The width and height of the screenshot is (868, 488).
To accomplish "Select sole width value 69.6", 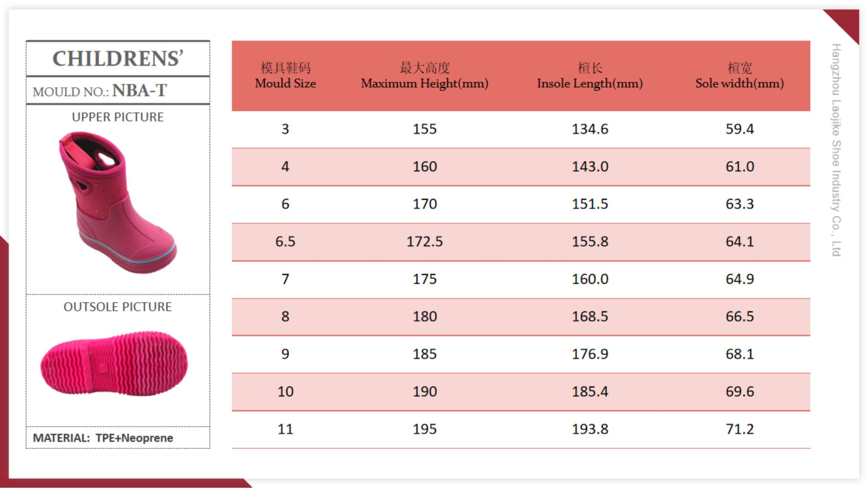I will [739, 392].
